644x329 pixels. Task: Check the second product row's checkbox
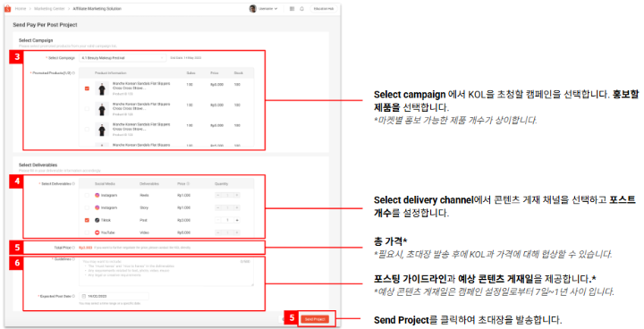coord(87,109)
